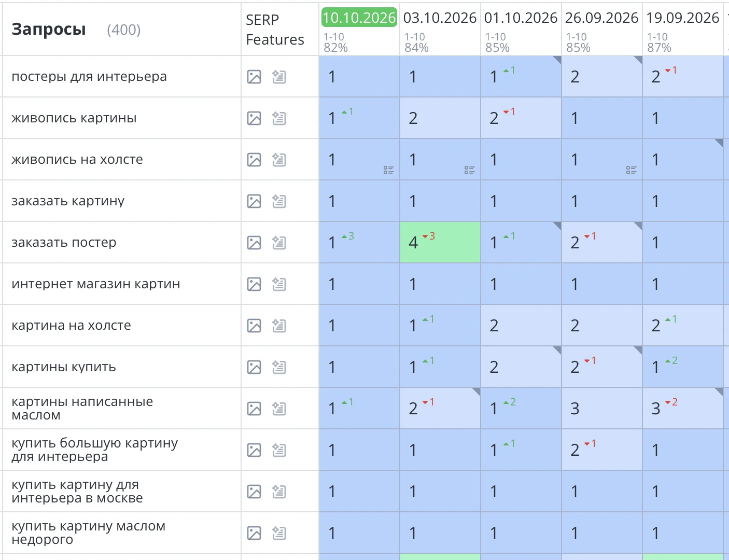Click the marked corner of заказать постер 01.10.2026 cell
This screenshot has height=560, width=729.
pos(557,226)
